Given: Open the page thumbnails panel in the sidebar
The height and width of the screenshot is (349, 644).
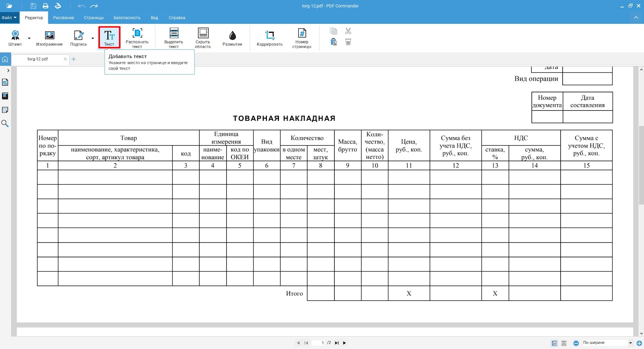Looking at the screenshot, I should 5,82.
